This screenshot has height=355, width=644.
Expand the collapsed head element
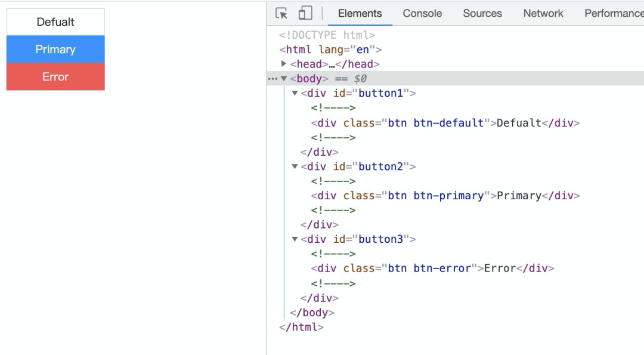pos(284,64)
